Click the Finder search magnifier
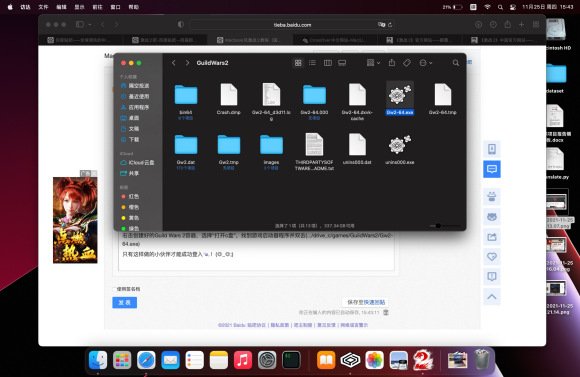This screenshot has width=580, height=377. 456,63
